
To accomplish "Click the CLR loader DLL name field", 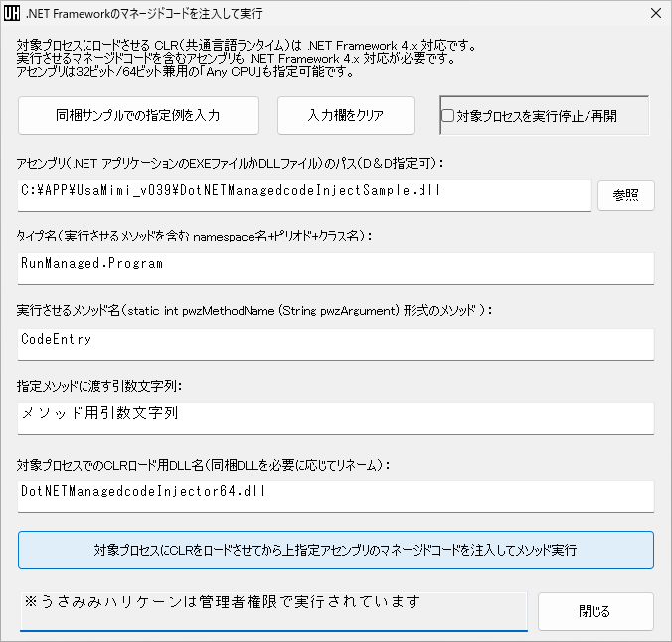I will [x=336, y=496].
